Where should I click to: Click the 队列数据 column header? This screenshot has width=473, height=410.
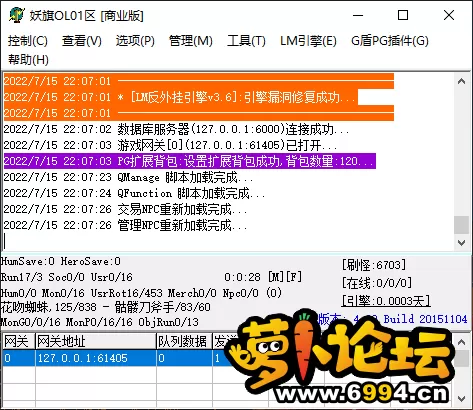pyautogui.click(x=184, y=341)
